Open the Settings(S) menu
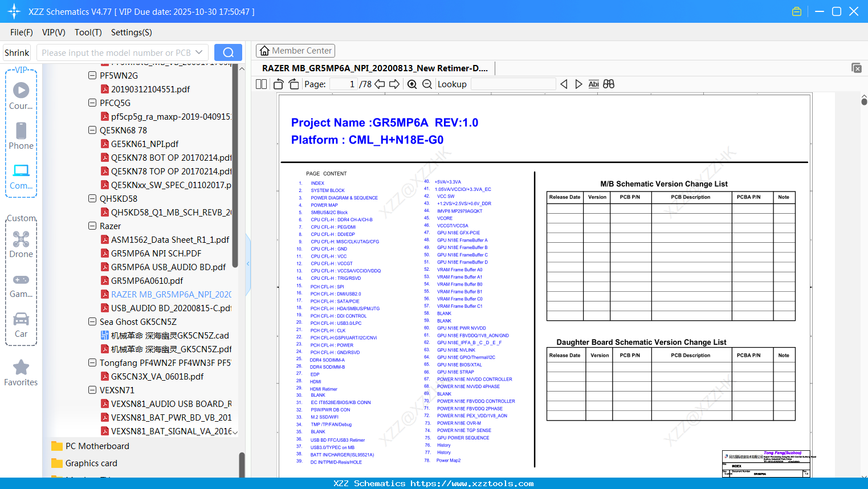The width and height of the screenshot is (868, 489). pos(132,32)
